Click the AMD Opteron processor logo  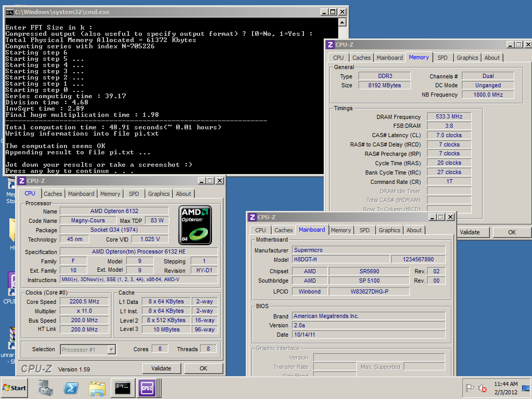click(195, 225)
